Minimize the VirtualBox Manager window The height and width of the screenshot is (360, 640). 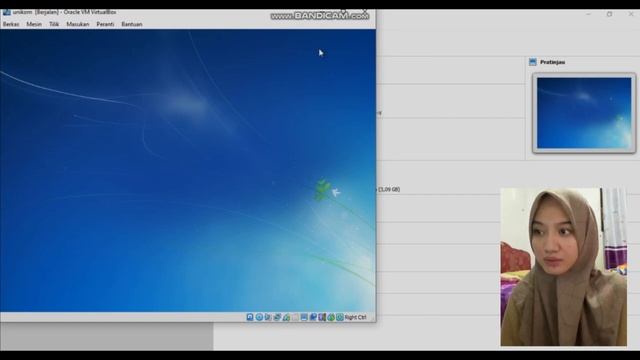click(588, 14)
